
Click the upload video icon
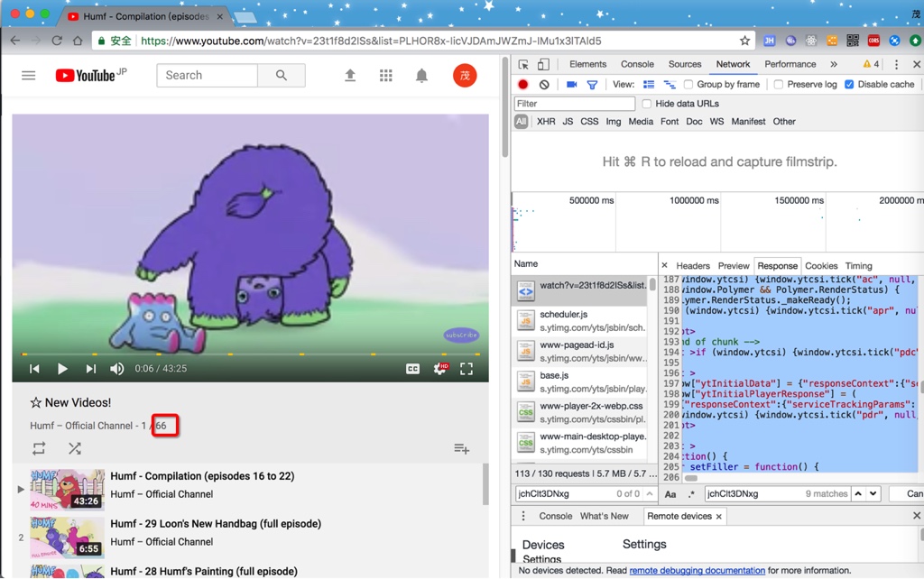(350, 76)
